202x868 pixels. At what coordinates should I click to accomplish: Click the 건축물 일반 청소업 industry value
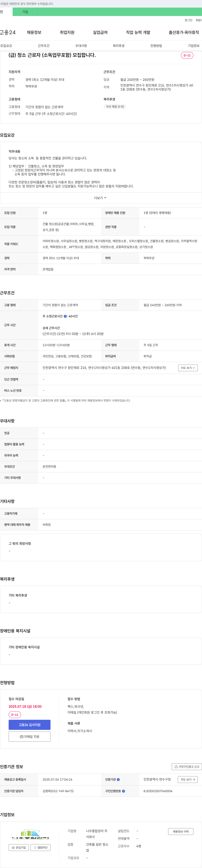click(x=97, y=847)
